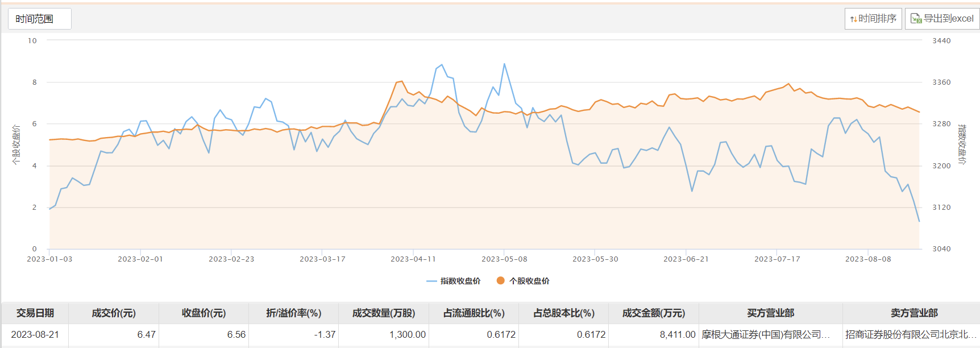980x348 pixels.
Task: Click x-axis label 2023-04-11
Action: coord(413,259)
